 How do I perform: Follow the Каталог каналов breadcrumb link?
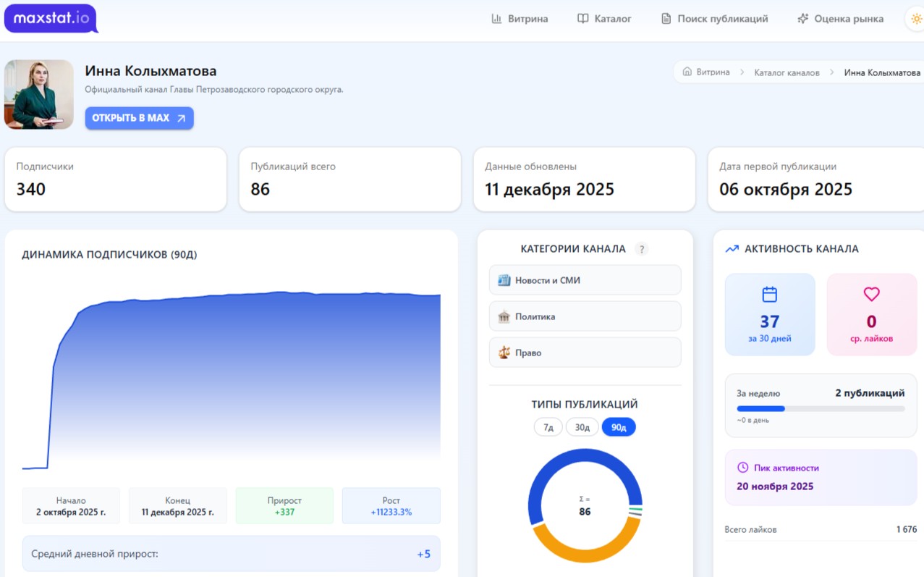pyautogui.click(x=787, y=72)
